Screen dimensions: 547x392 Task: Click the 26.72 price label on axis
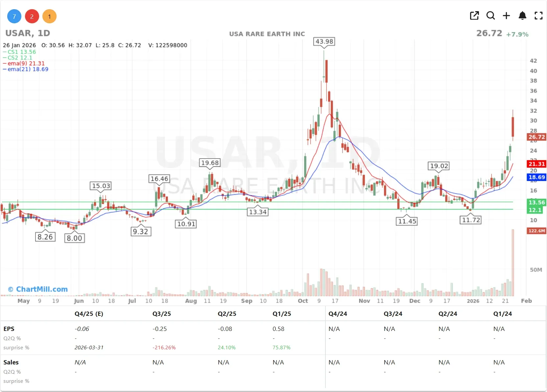(536, 137)
